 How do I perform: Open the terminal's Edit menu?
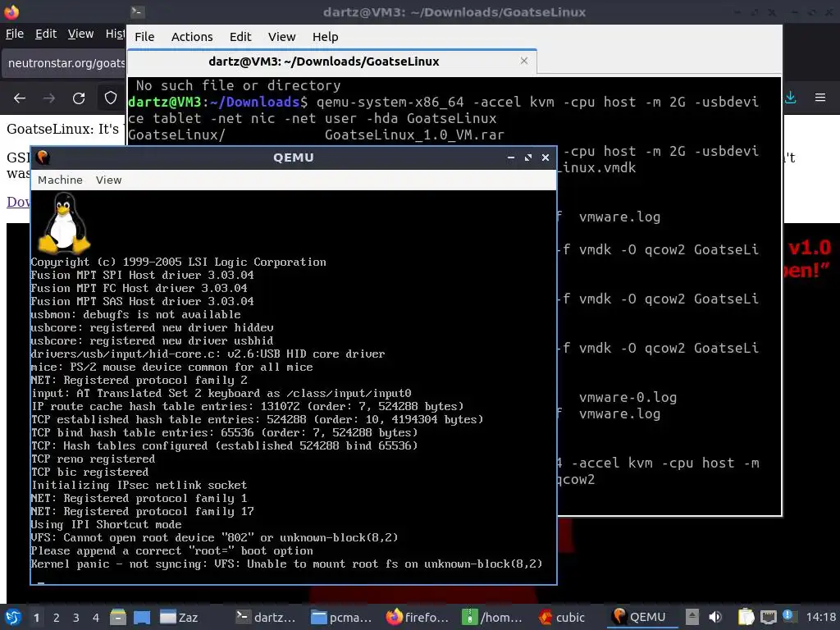point(240,37)
